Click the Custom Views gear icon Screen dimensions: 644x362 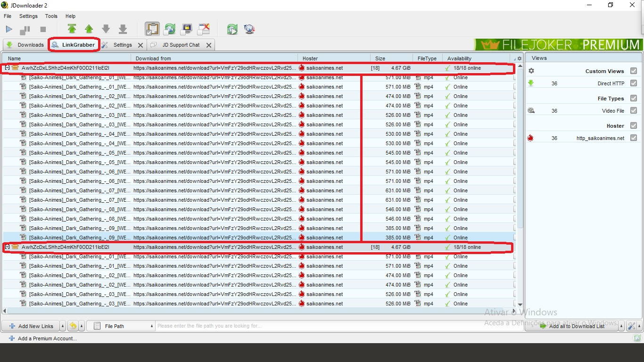tap(531, 71)
